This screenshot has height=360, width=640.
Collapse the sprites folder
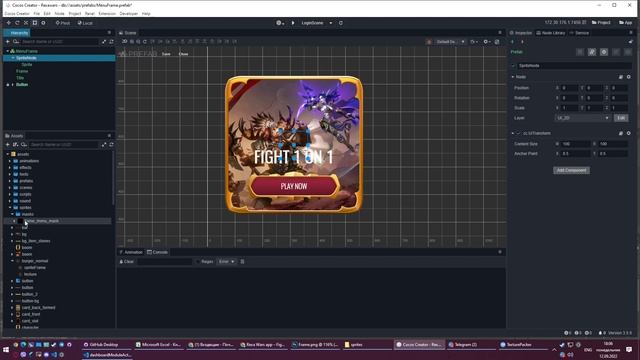pos(10,207)
